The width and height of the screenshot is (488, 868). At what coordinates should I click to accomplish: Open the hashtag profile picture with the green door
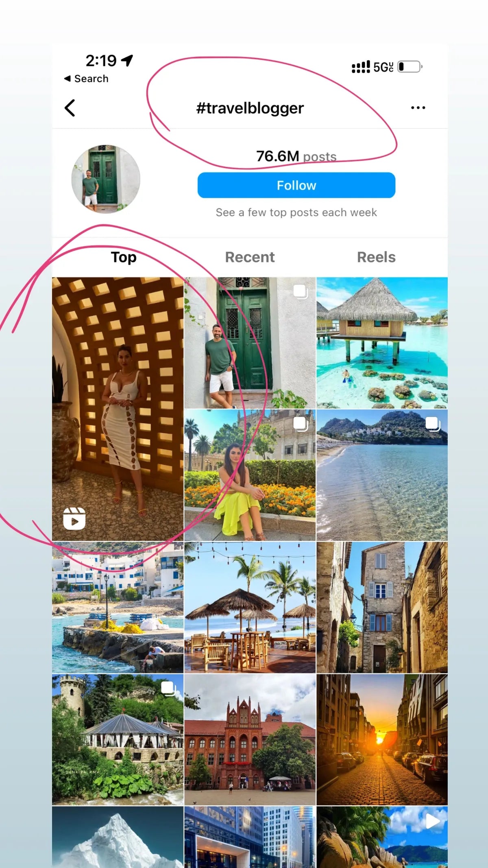[x=106, y=179]
